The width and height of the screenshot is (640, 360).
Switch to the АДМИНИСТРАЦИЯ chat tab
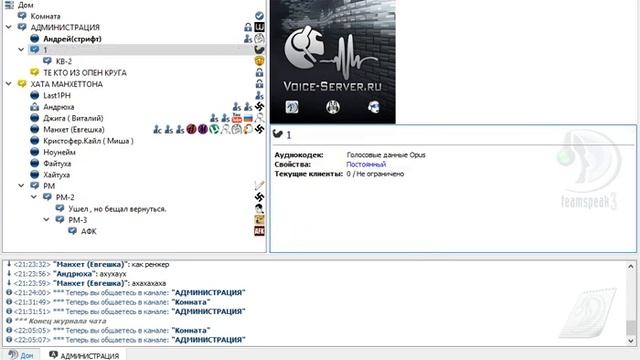coord(84,355)
